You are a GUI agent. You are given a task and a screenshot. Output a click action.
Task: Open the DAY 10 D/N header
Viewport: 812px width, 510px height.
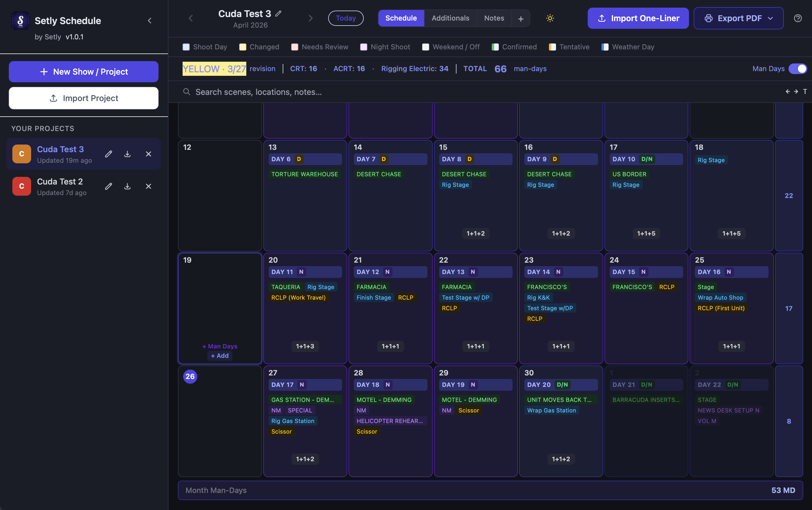[x=646, y=159]
